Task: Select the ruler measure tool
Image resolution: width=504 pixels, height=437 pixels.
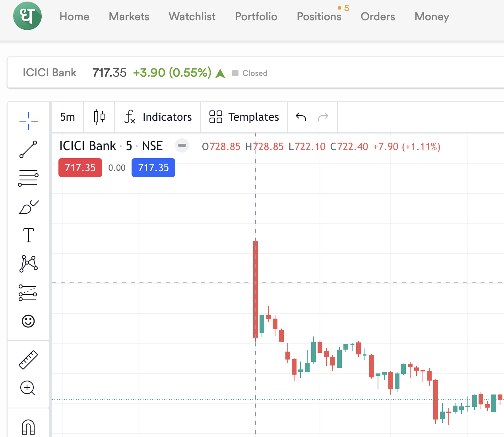Action: 28,360
